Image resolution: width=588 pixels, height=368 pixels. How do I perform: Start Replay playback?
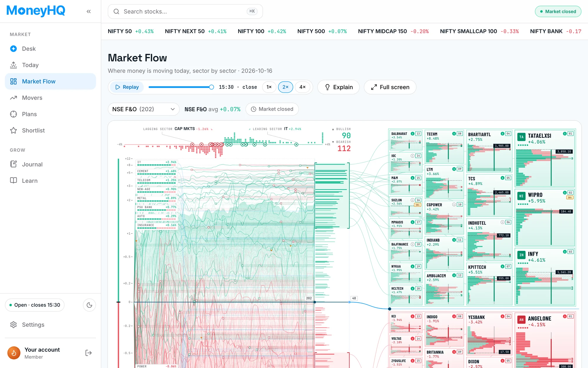[127, 87]
